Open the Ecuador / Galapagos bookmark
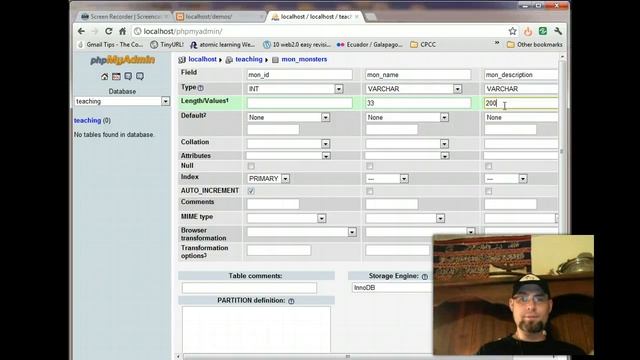The image size is (640, 360). 369,44
